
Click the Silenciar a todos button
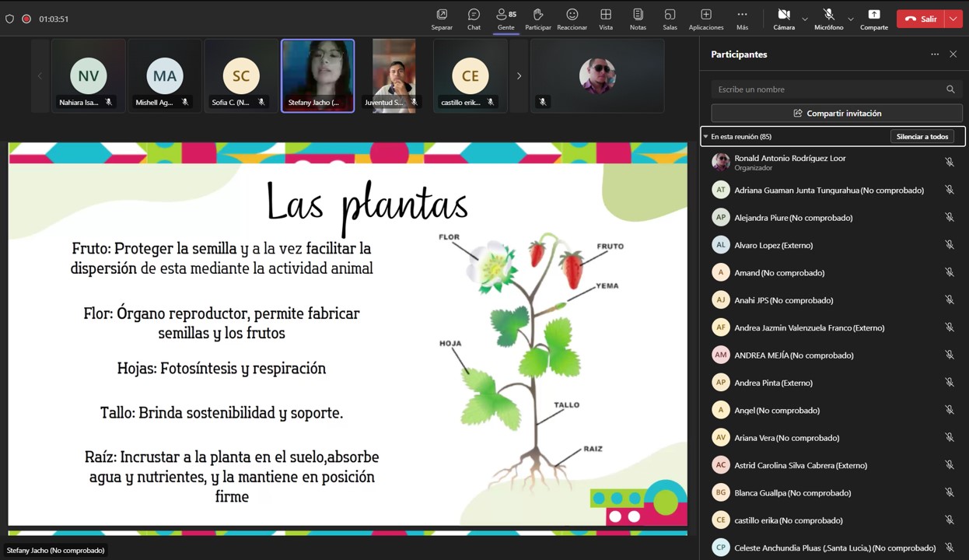[922, 137]
